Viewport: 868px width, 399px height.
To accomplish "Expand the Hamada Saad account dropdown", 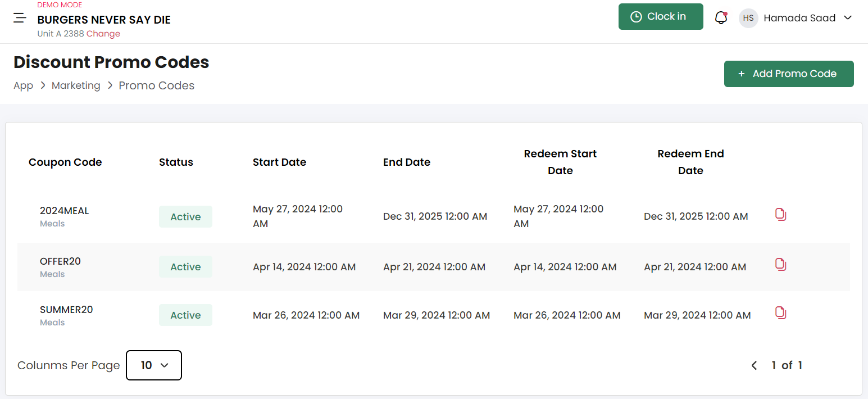I will click(x=848, y=18).
